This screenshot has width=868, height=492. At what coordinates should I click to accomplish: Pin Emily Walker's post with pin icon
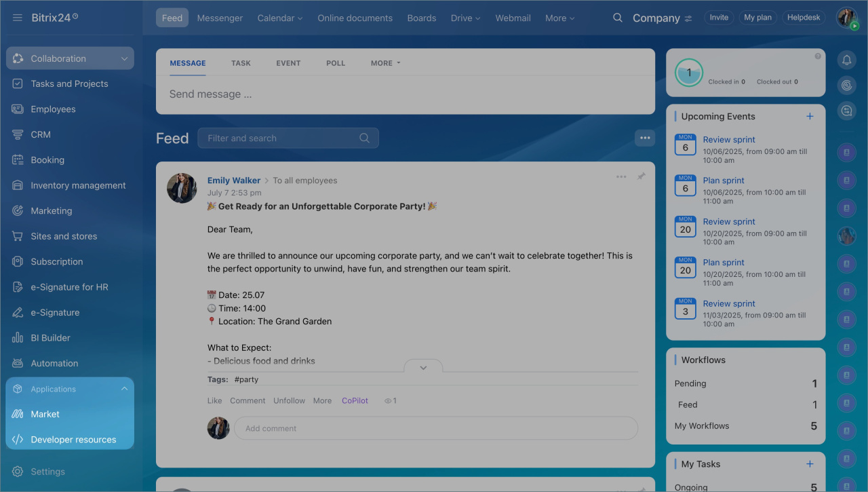coord(641,176)
